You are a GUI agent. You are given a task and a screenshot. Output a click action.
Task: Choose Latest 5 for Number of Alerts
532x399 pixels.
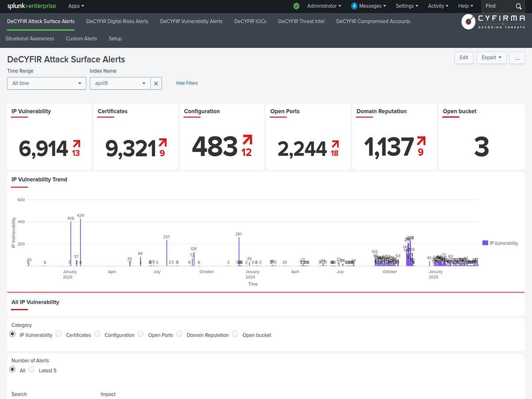(31, 370)
